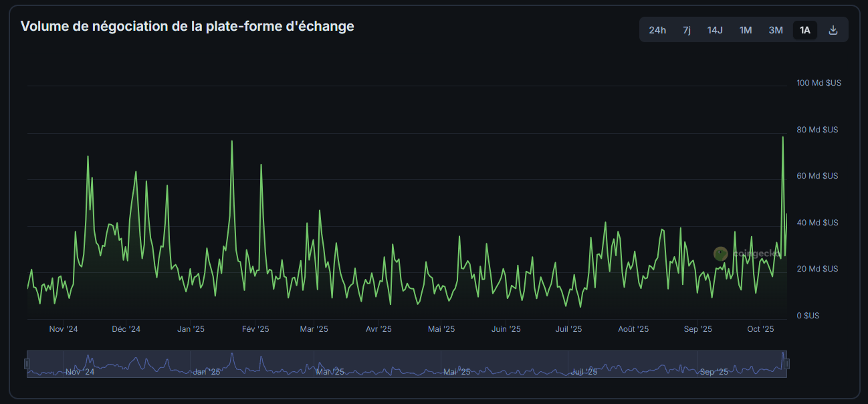
Task: Click the Nov '24 axis label
Action: (x=64, y=328)
